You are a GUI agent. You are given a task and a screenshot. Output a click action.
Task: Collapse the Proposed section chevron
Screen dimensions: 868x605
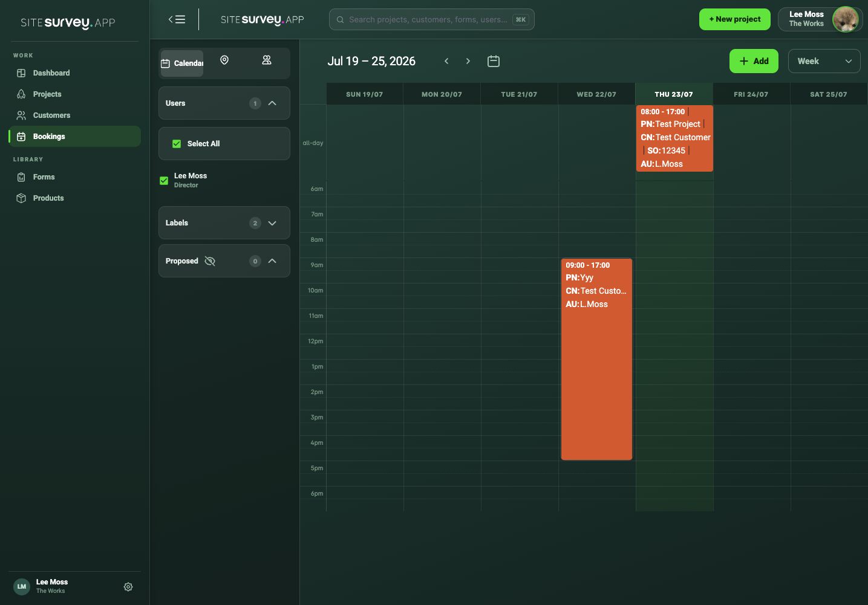(x=272, y=261)
